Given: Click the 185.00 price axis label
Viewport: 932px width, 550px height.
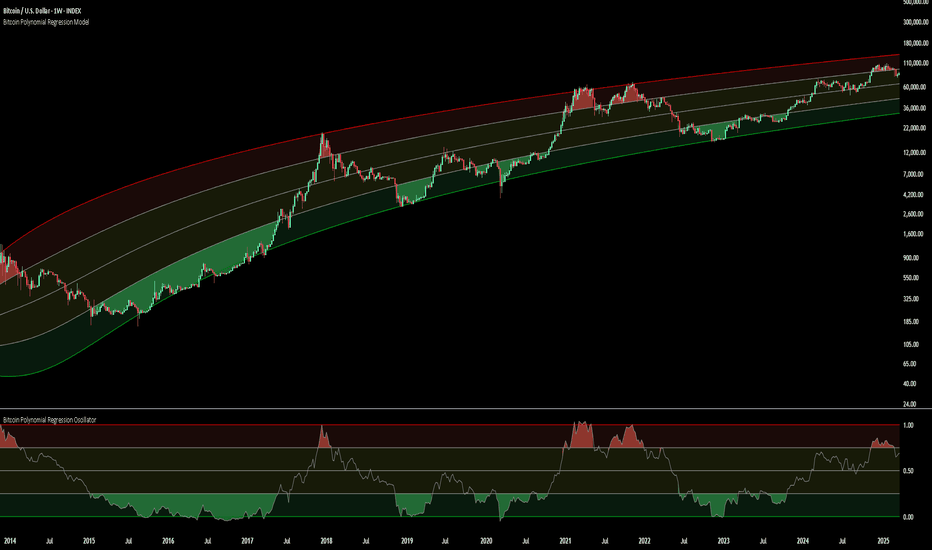Looking at the screenshot, I should tap(912, 322).
